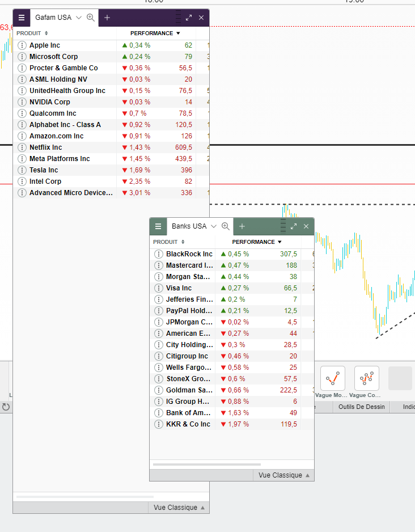Open options menu for Tesla Inc
This screenshot has width=415, height=532.
pyautogui.click(x=22, y=170)
